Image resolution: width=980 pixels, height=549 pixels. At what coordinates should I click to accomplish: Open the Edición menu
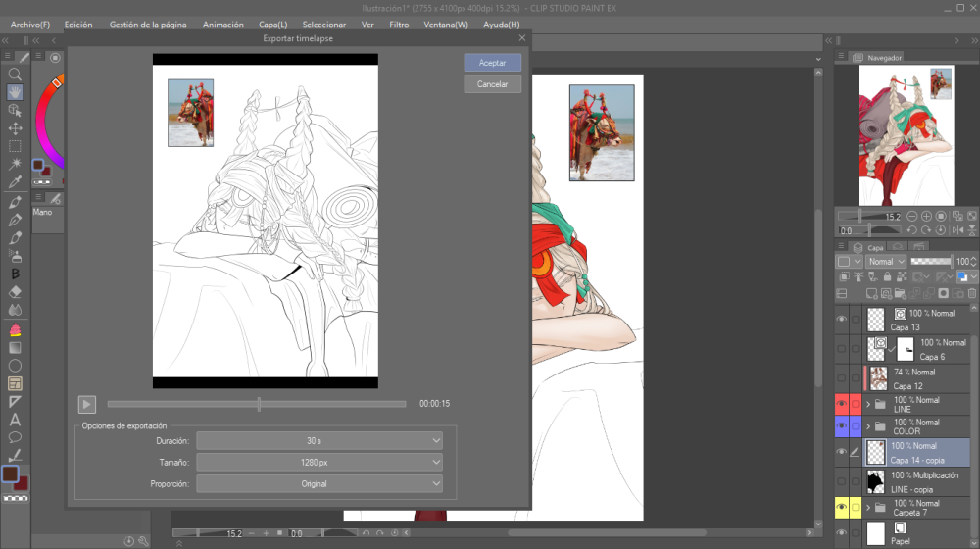click(78, 25)
